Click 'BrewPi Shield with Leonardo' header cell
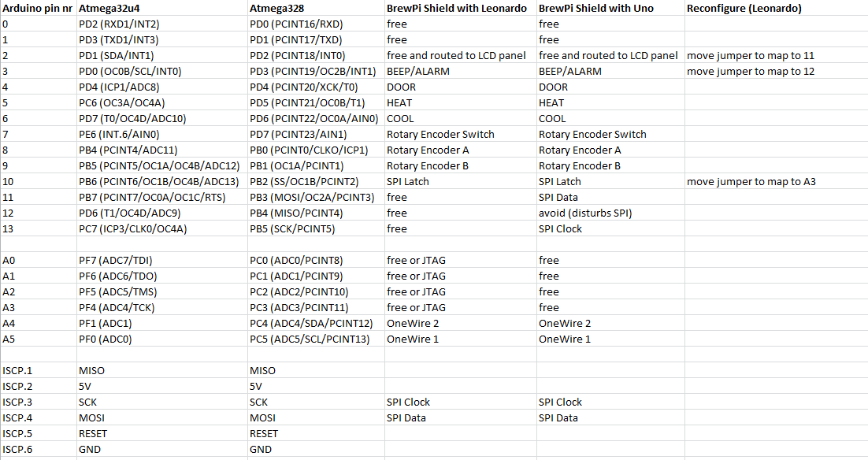The image size is (868, 460). 461,9
